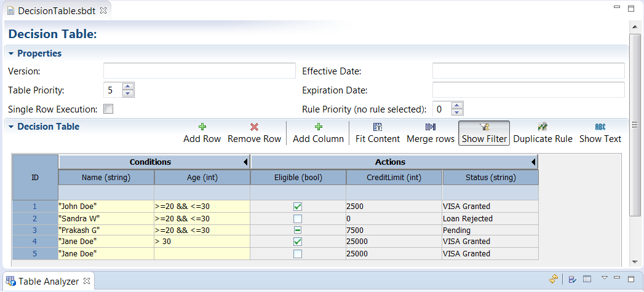
Task: Collapse the Properties section
Action: tap(11, 54)
